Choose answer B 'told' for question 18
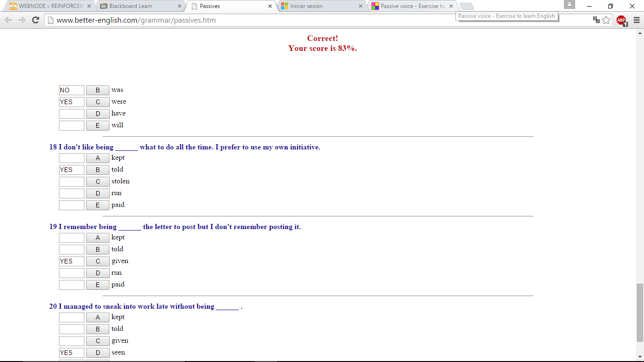Screen dimensions: 644x362 (x=98, y=170)
